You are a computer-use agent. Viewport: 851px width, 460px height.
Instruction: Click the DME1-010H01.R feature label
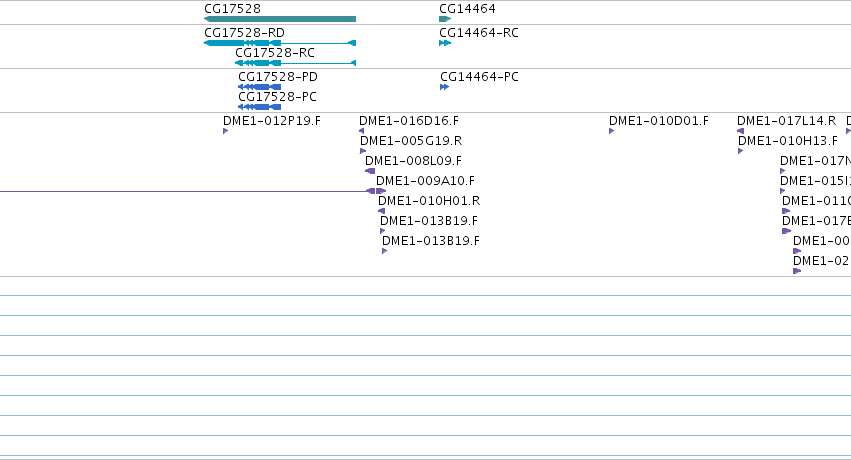[429, 201]
